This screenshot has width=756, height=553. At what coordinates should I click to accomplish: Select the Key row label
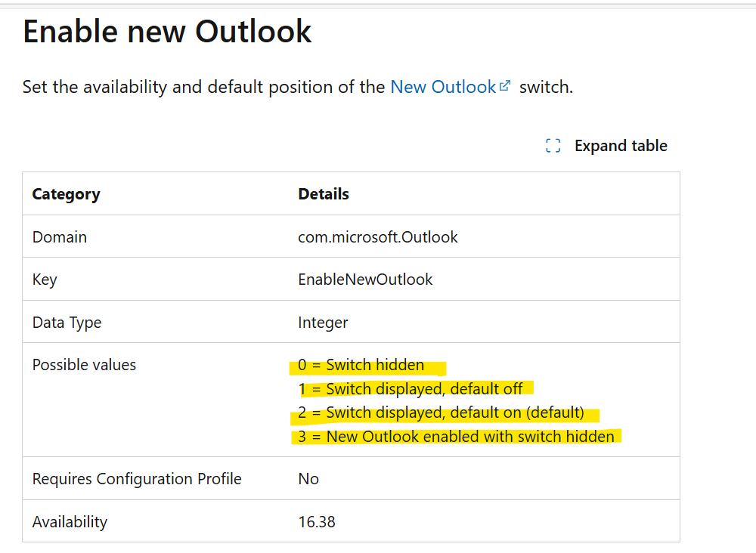pos(44,279)
